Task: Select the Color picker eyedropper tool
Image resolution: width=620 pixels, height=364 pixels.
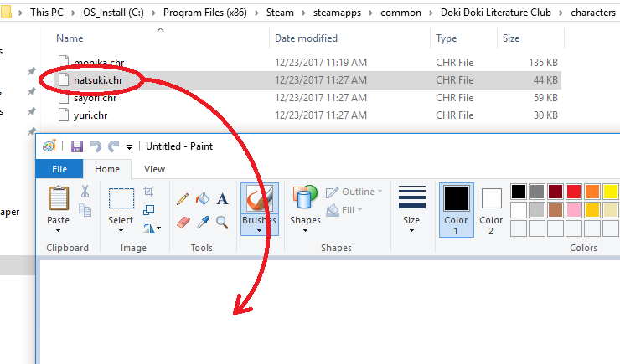Action: 203,223
